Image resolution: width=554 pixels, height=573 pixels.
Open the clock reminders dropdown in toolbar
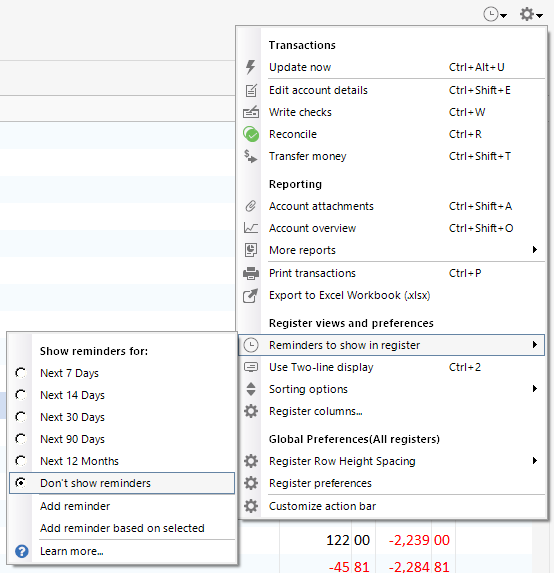point(495,15)
